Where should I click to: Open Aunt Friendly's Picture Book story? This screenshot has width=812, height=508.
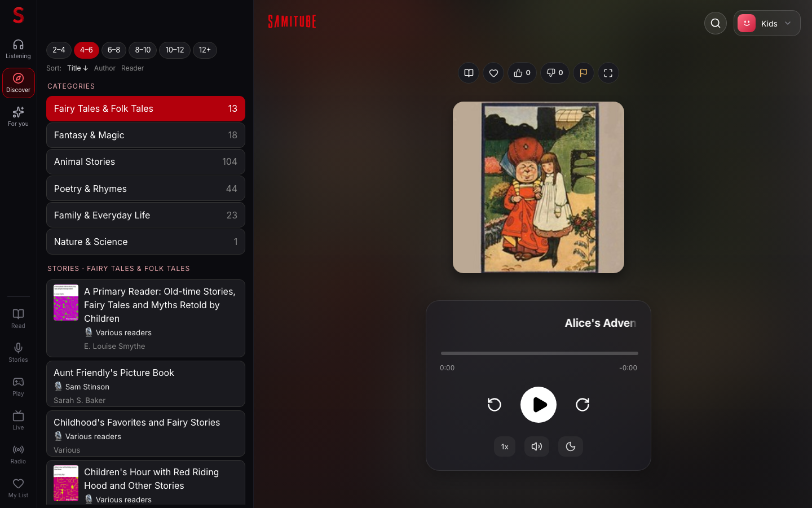click(145, 384)
